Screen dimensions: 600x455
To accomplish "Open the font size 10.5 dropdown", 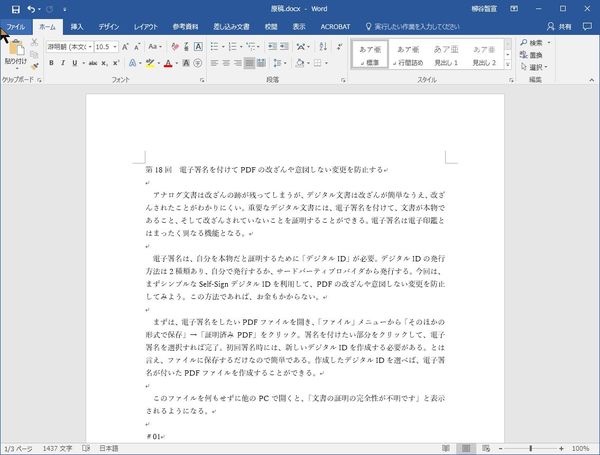I will 106,46.
